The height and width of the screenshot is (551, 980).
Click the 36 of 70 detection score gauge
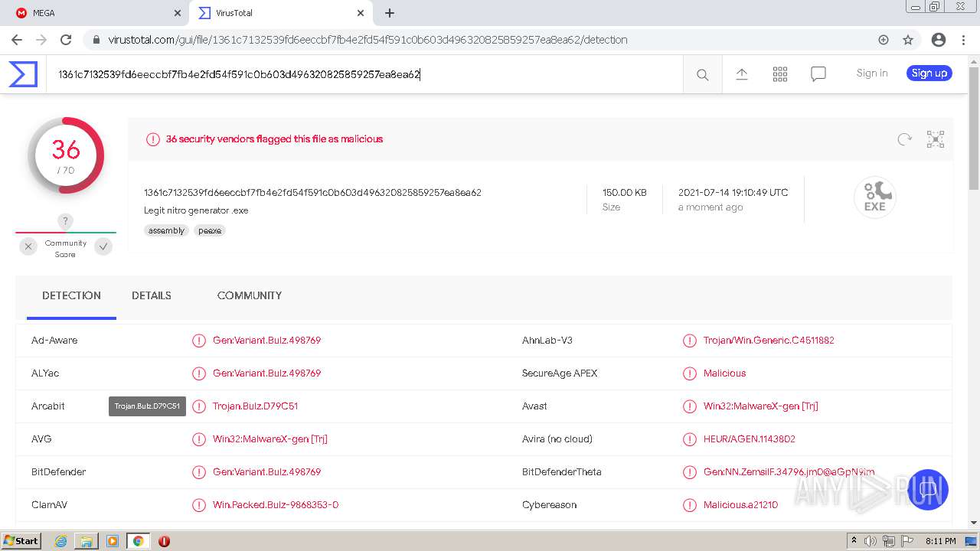tap(66, 155)
